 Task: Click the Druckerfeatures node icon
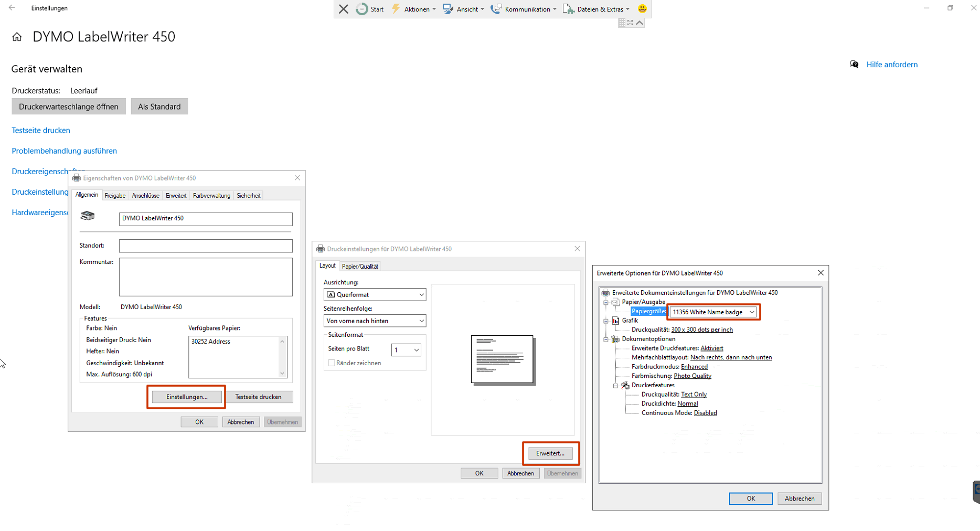[625, 385]
